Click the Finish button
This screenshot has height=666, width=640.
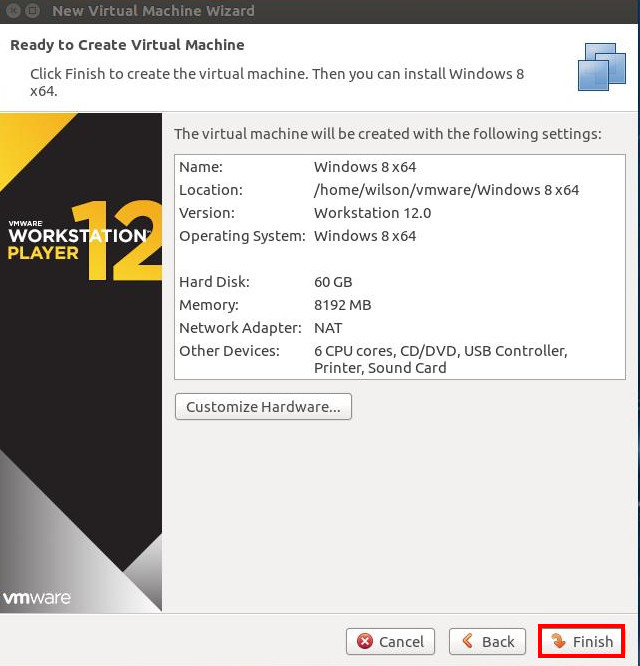581,641
